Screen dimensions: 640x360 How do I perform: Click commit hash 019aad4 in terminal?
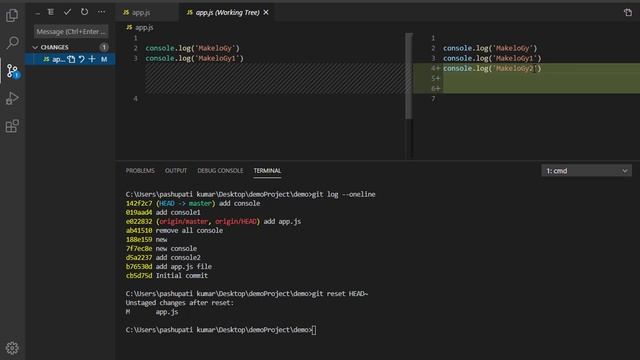pyautogui.click(x=139, y=212)
